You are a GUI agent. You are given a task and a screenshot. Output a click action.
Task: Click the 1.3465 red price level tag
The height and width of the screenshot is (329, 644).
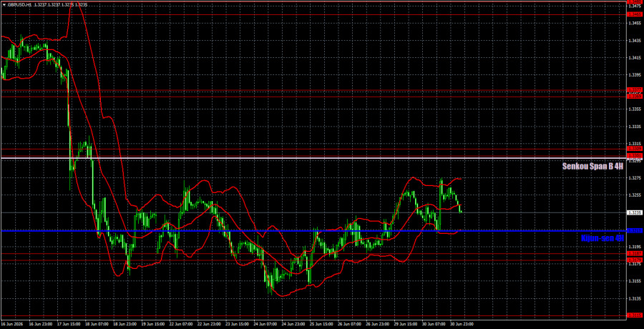635,14
